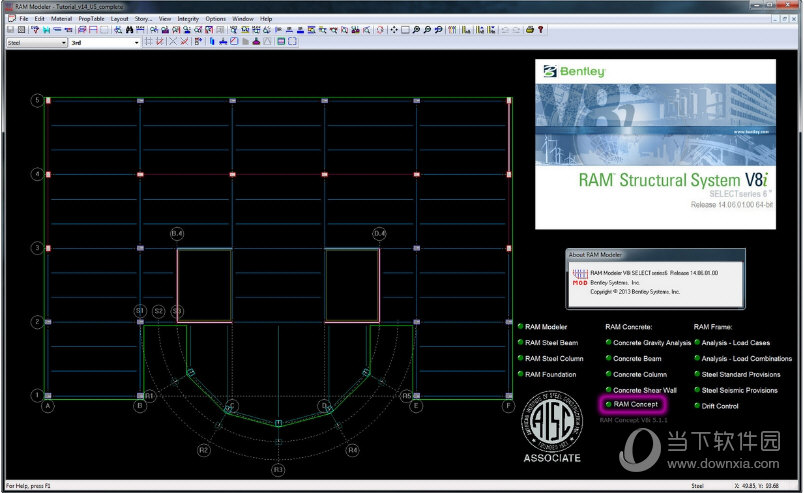Open the Steel material dropdown

(x=37, y=43)
